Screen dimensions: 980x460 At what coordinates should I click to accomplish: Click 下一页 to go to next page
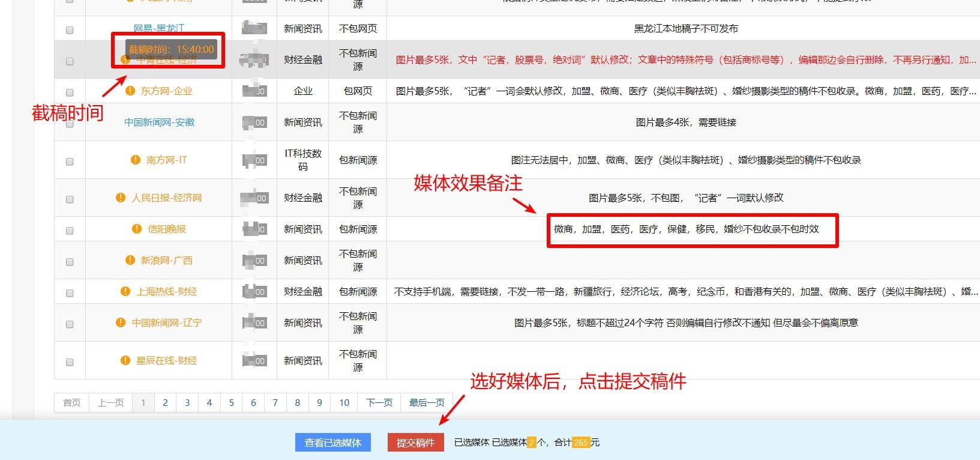point(379,402)
